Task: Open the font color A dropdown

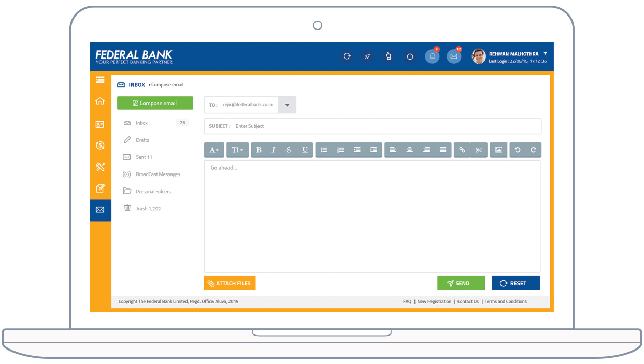Action: [214, 150]
